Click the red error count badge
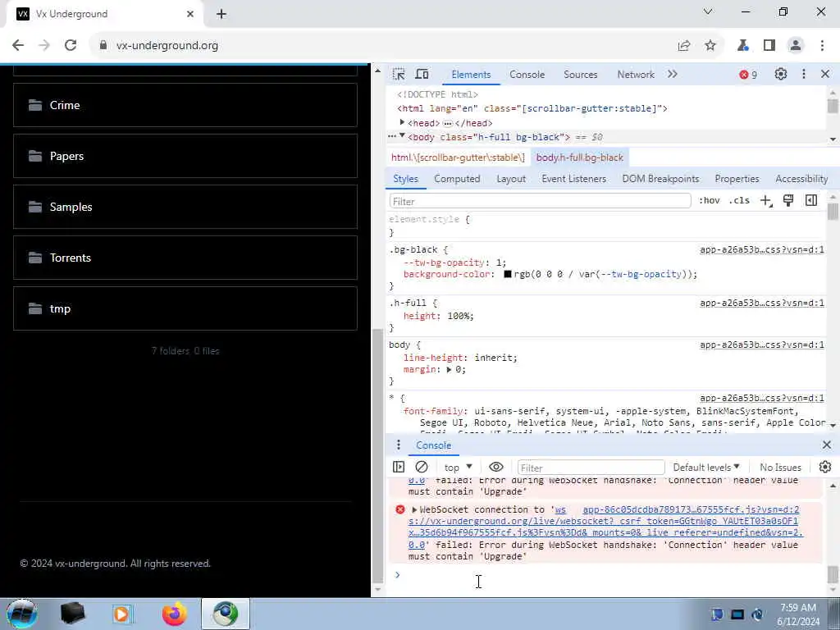 (x=748, y=75)
